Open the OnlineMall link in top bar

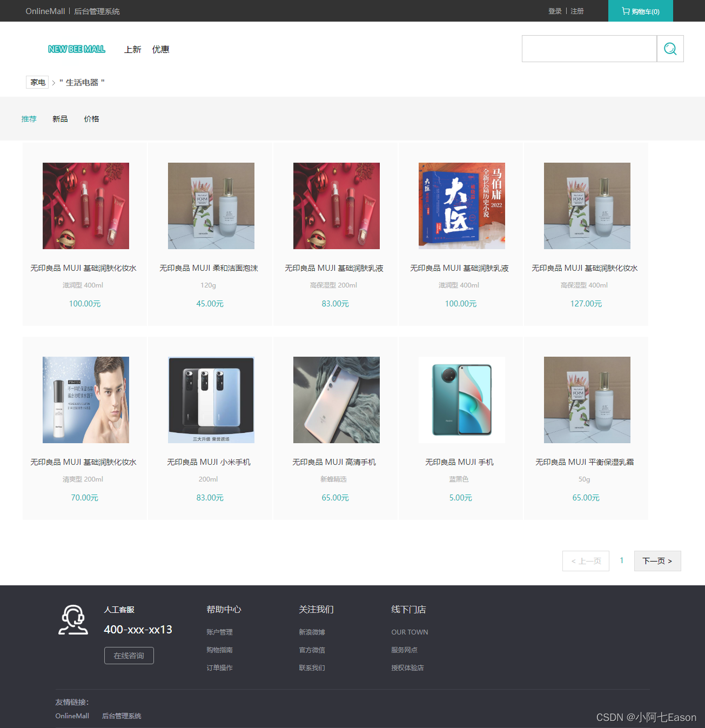coord(45,11)
